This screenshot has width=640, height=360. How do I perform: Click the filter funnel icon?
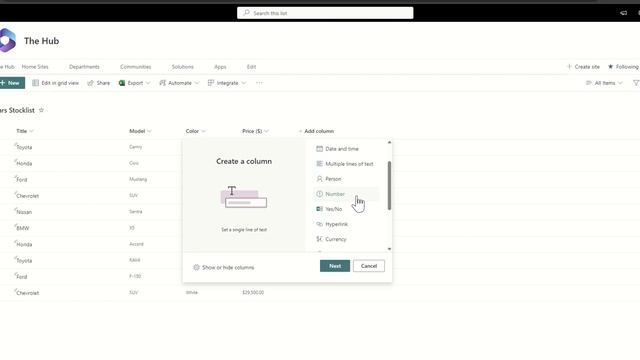636,83
